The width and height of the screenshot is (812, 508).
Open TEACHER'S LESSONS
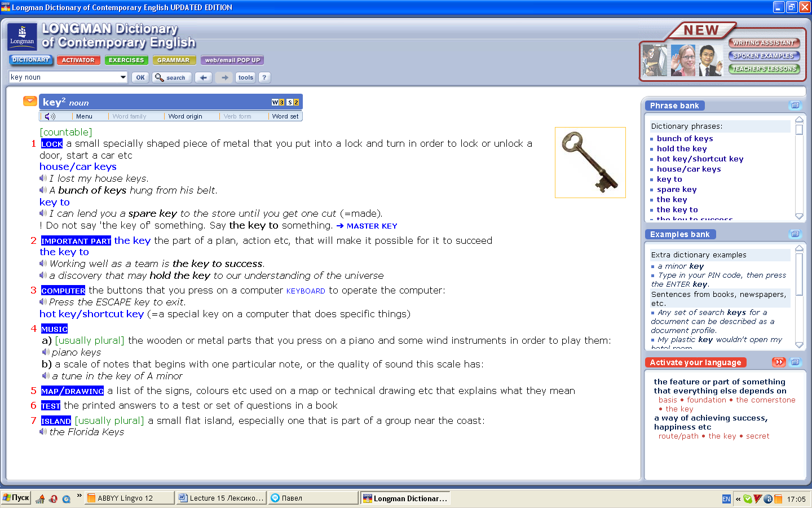click(x=764, y=69)
